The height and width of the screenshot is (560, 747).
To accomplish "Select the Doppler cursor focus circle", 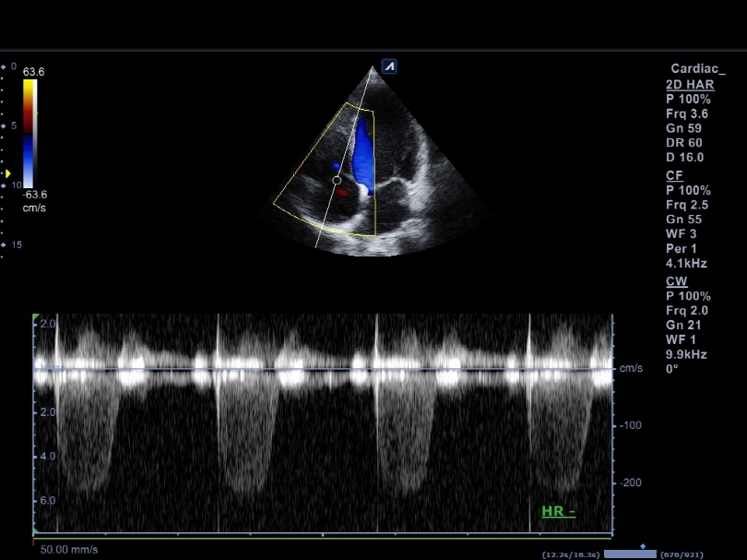I will pos(336,181).
